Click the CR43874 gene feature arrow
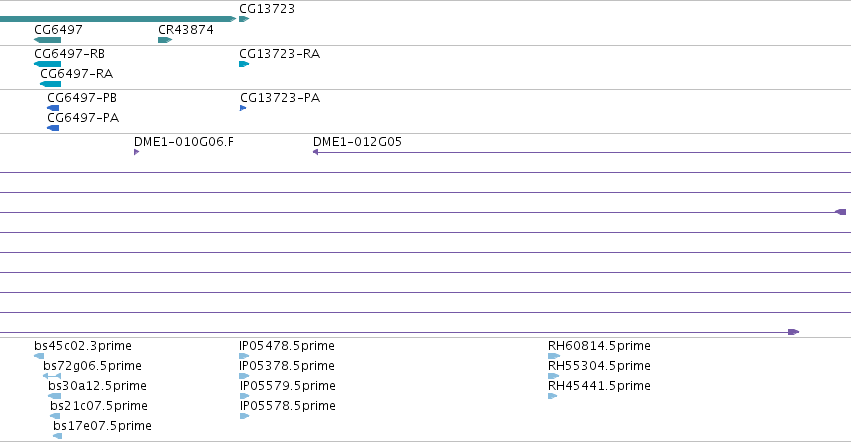Viewport: 851px width, 442px height. [165, 40]
